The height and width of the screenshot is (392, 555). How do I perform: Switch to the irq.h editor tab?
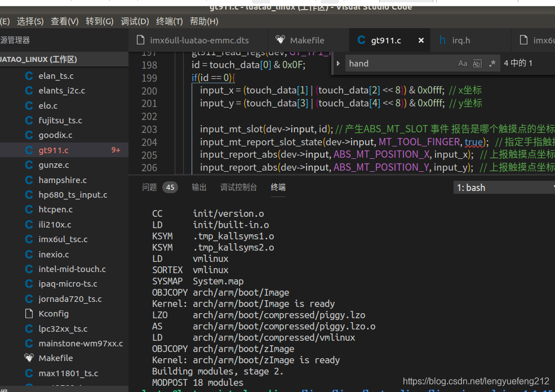[470, 41]
